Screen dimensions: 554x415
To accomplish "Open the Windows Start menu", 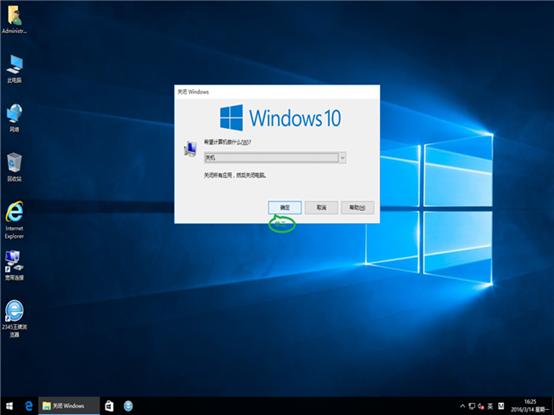I will coord(10,406).
